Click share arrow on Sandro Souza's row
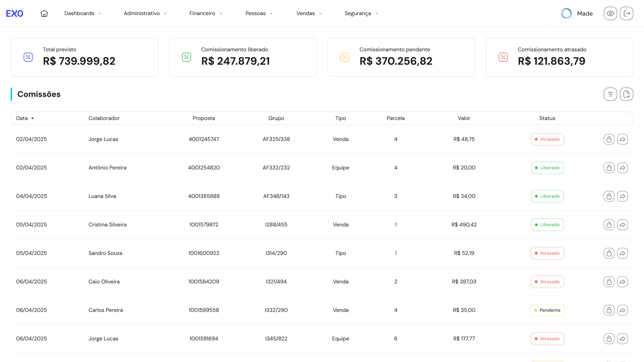Screen dimensions: 644x362 tap(622, 253)
